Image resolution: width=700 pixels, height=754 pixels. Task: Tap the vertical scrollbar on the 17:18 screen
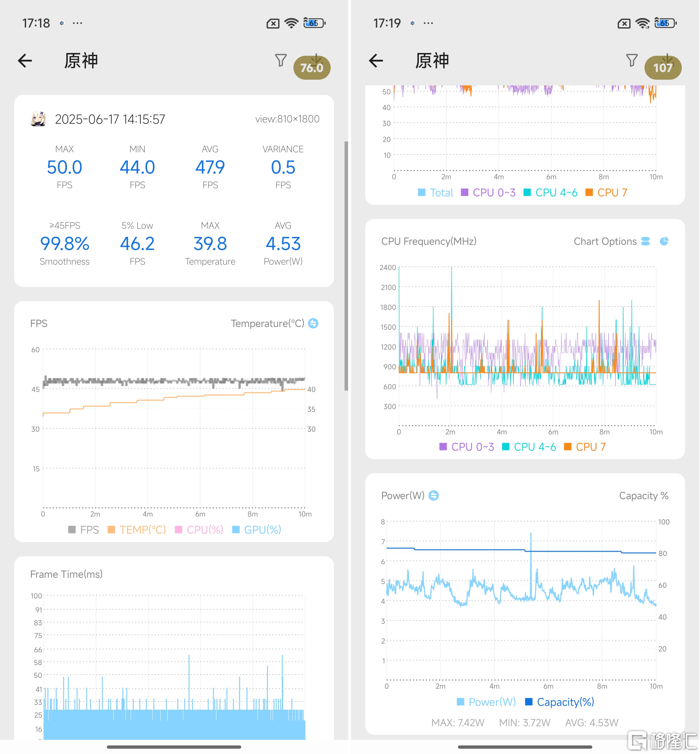pyautogui.click(x=346, y=266)
